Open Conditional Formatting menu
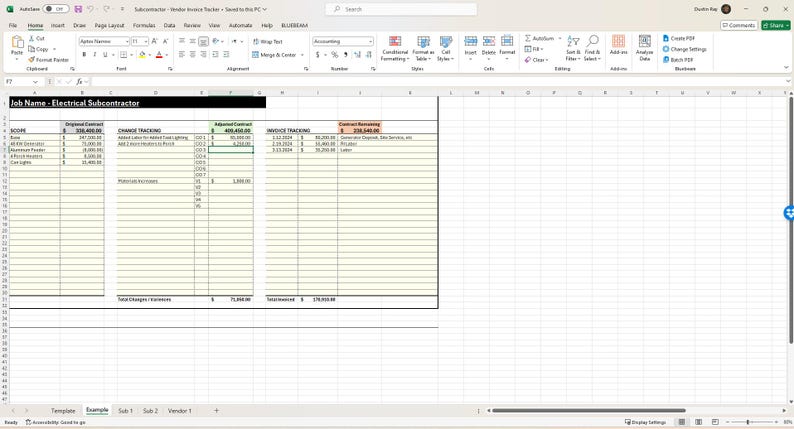Viewport: 794px width, 429px height. (394, 49)
